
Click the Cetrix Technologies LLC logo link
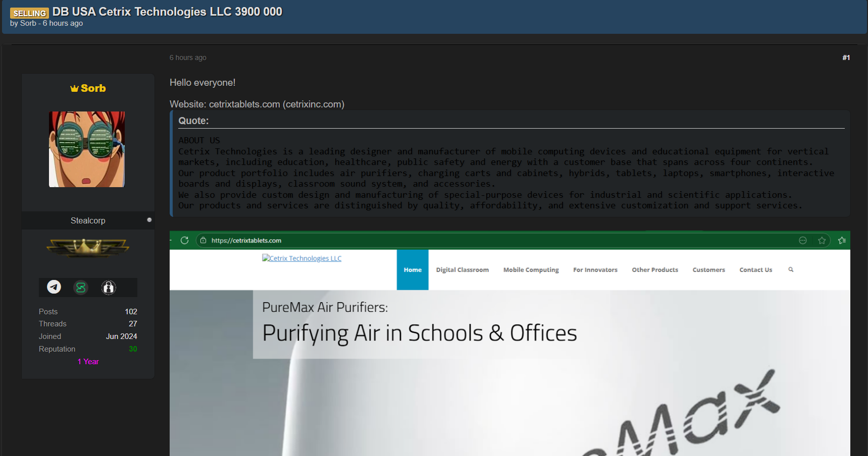302,258
